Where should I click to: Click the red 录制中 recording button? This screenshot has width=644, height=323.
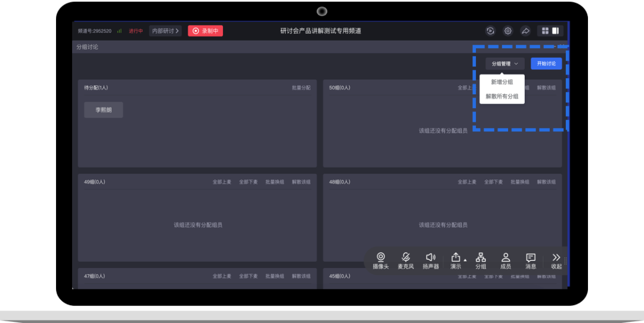(205, 31)
